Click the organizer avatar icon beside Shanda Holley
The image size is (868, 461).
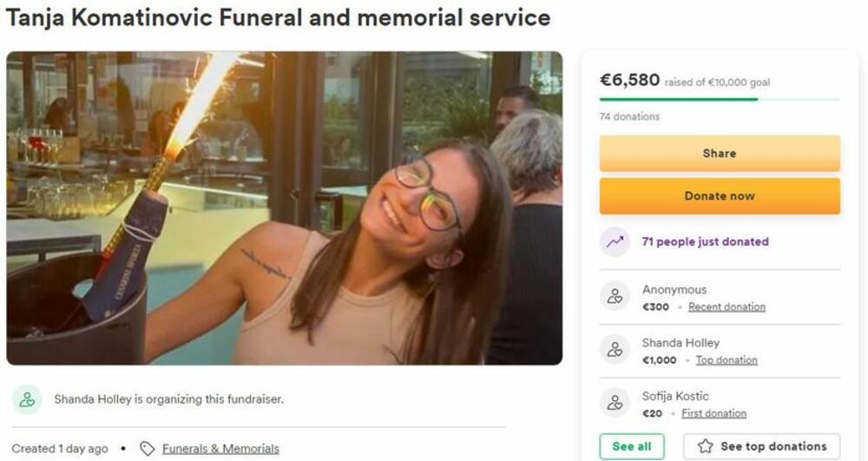pyautogui.click(x=27, y=399)
